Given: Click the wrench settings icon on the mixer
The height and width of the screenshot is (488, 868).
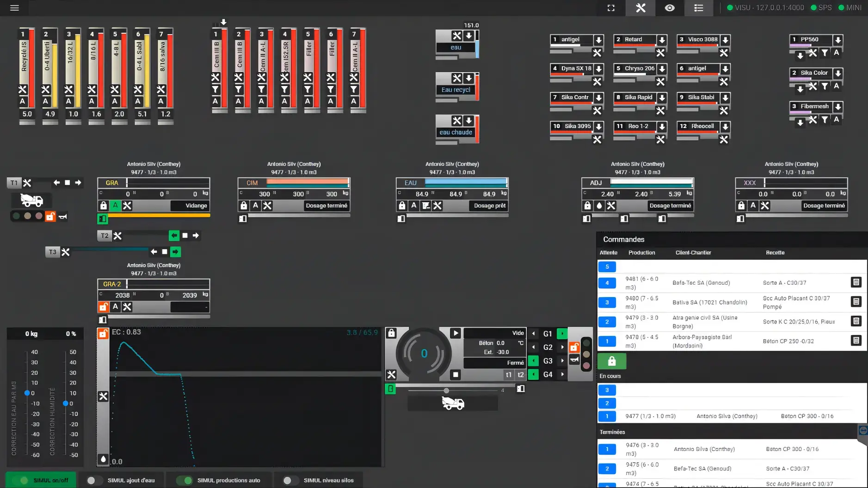Looking at the screenshot, I should pos(392,375).
